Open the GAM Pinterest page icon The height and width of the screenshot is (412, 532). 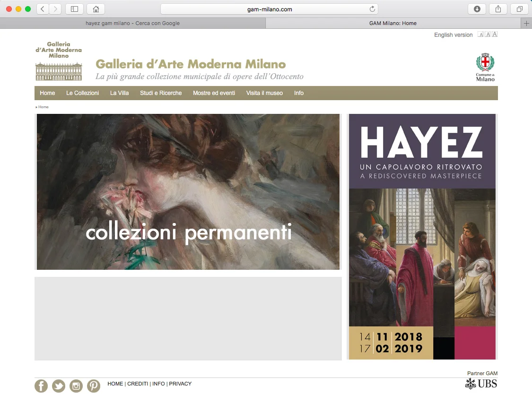[94, 386]
